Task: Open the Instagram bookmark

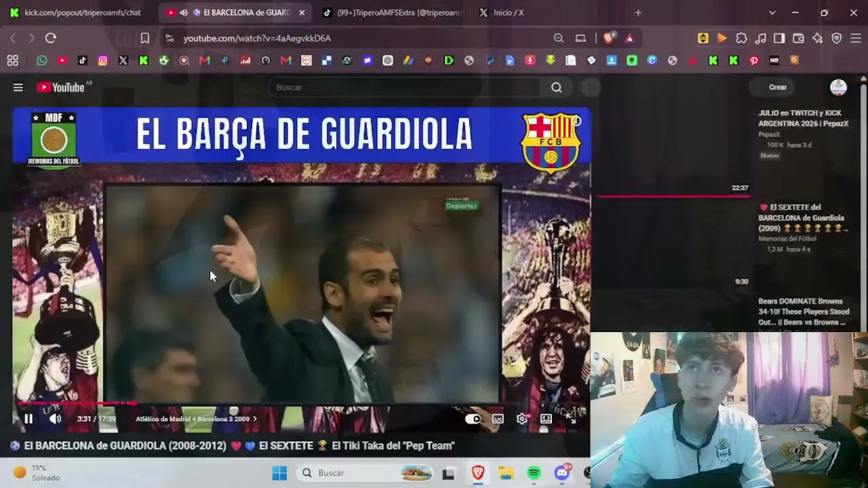Action: 103,61
